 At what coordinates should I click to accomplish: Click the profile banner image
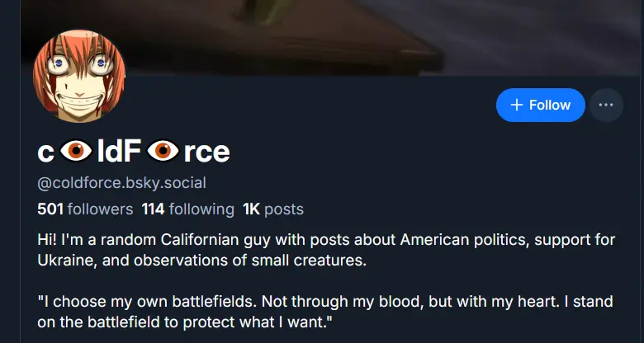coord(330,33)
